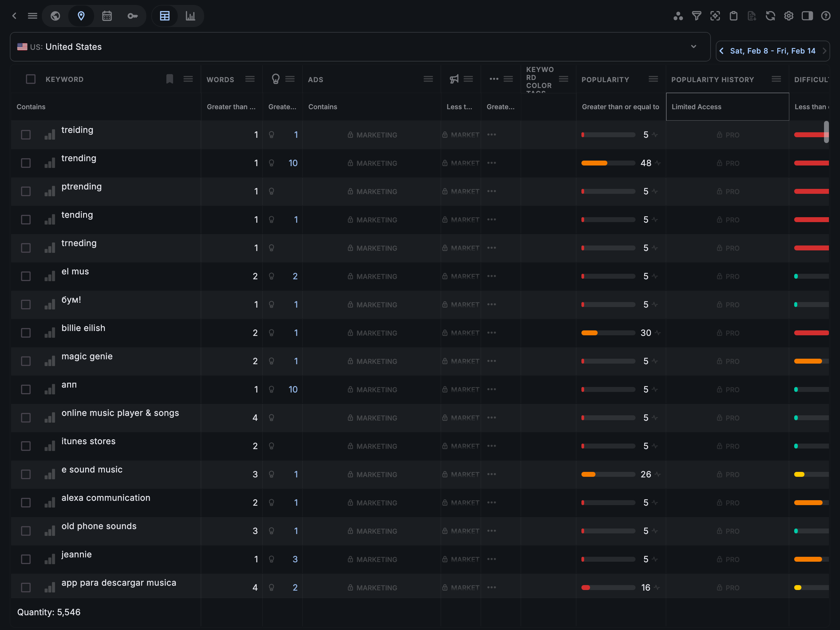The height and width of the screenshot is (630, 840).
Task: Open the Words column menu
Action: click(x=250, y=79)
